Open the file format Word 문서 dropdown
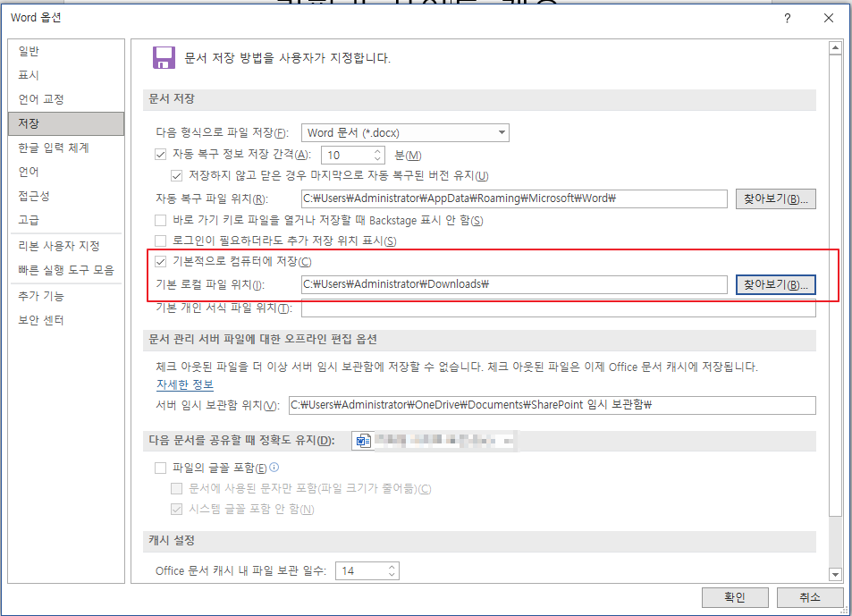 [405, 132]
